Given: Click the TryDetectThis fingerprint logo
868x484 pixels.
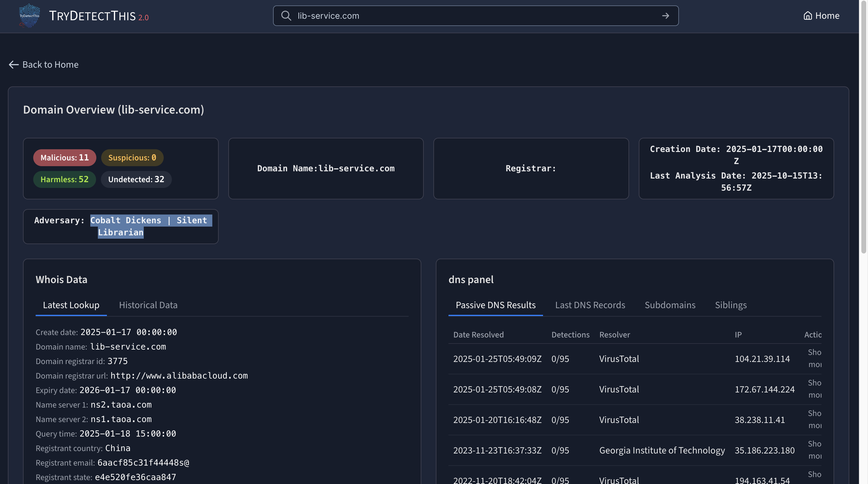Looking at the screenshot, I should pos(30,16).
